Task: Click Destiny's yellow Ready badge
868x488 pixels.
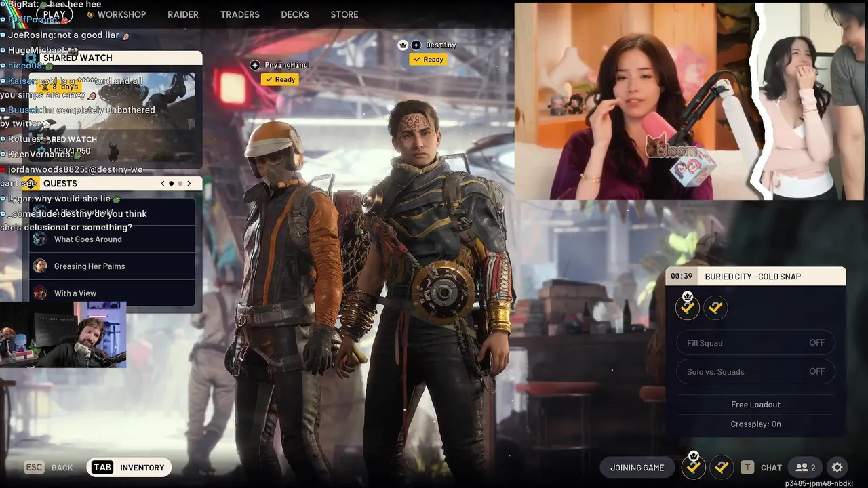Action: 429,59
